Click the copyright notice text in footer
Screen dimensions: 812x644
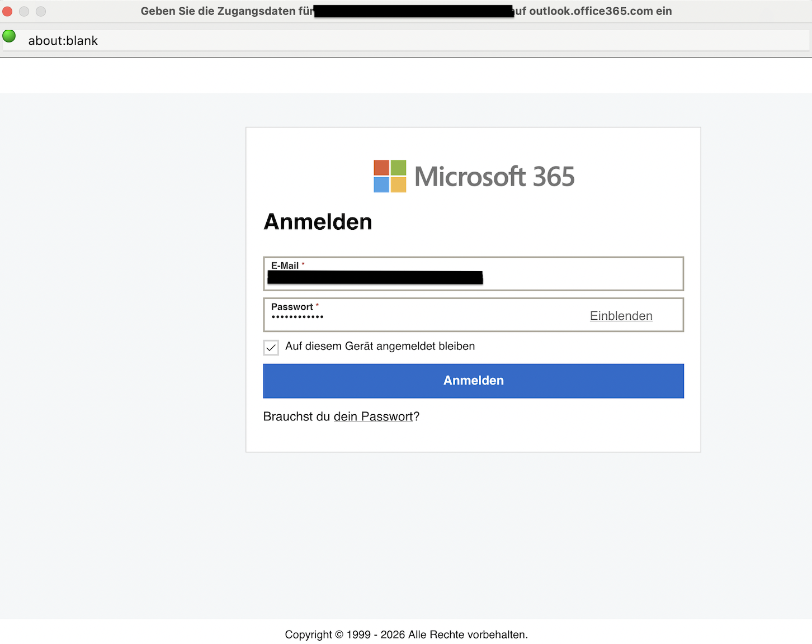(407, 634)
